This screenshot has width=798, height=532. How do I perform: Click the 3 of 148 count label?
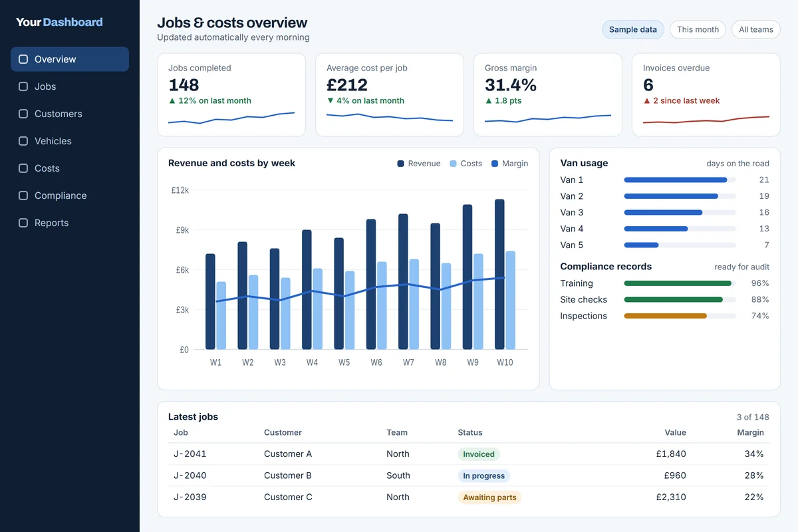[753, 417]
